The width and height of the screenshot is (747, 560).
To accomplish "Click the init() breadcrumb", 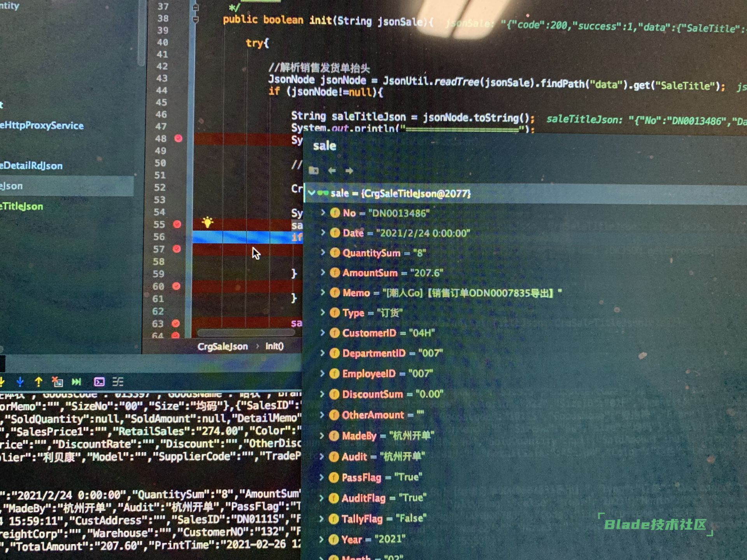I will pyautogui.click(x=274, y=346).
